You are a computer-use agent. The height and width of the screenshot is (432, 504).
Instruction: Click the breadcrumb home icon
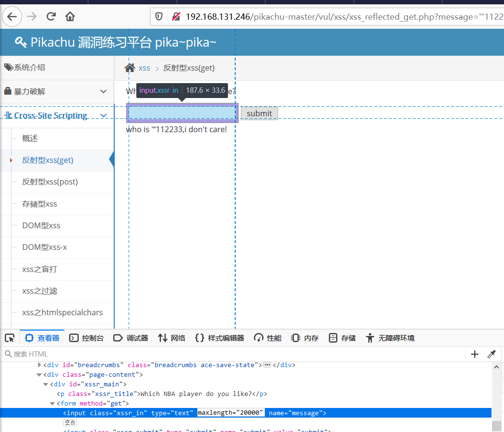coord(130,68)
